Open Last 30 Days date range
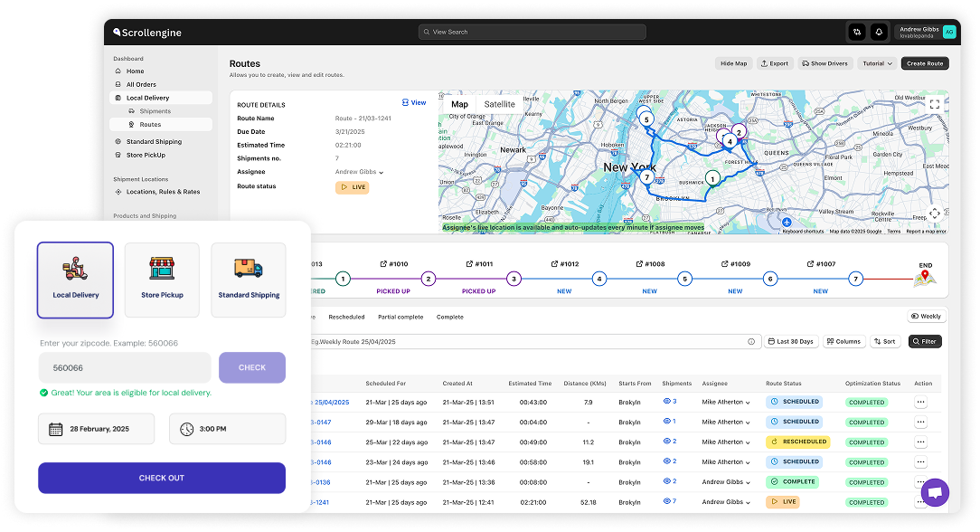 tap(791, 341)
